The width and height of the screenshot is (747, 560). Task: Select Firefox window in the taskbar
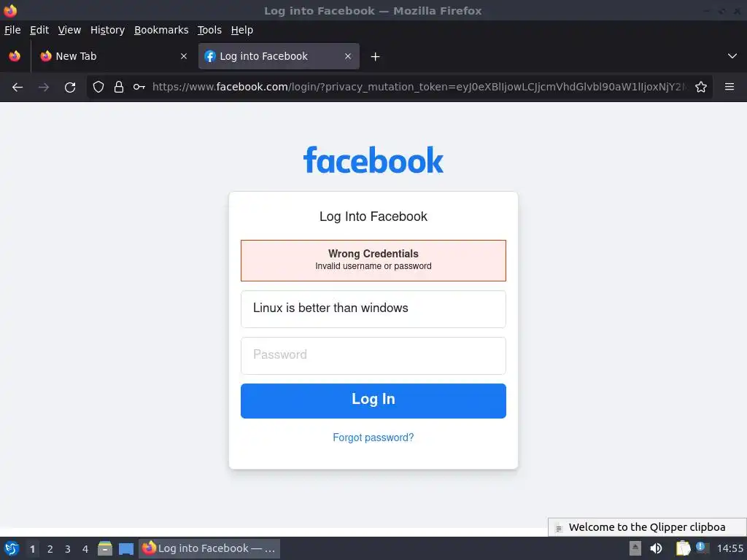point(209,548)
